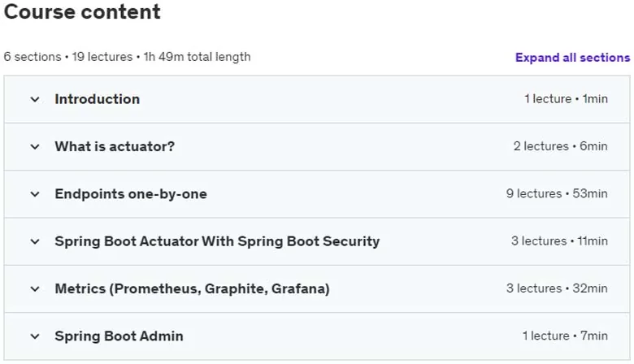Viewport: 634px width, 364px height.
Task: Click the 1 lecture • 1min label
Action: pos(566,98)
